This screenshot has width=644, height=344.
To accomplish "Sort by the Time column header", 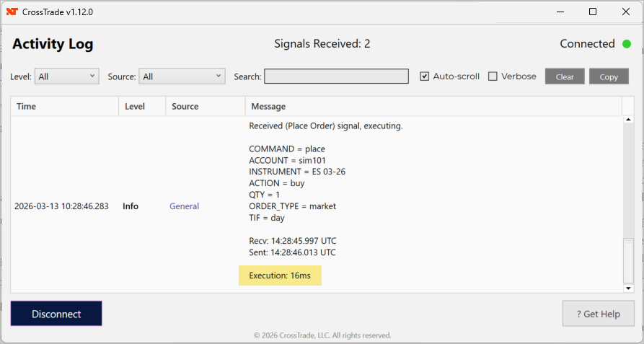I will coord(65,106).
